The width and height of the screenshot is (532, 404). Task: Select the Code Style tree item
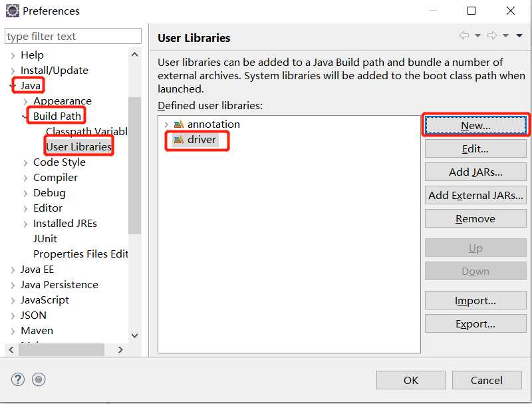coord(59,162)
